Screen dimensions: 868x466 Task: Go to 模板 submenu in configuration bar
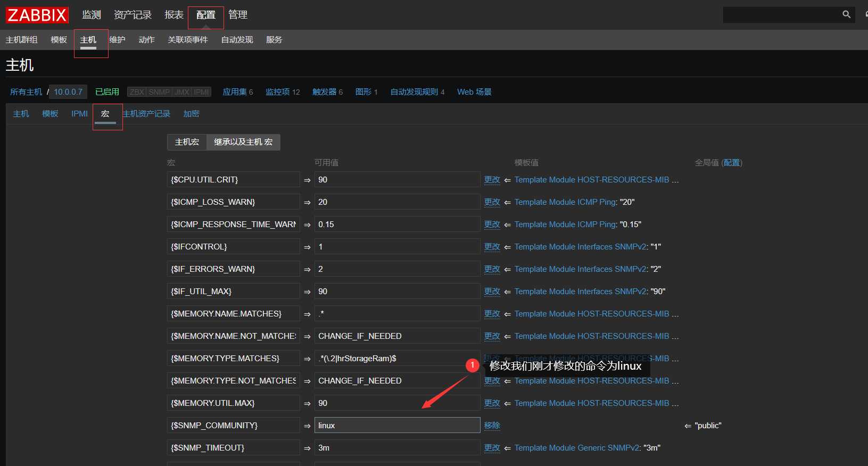(59, 40)
